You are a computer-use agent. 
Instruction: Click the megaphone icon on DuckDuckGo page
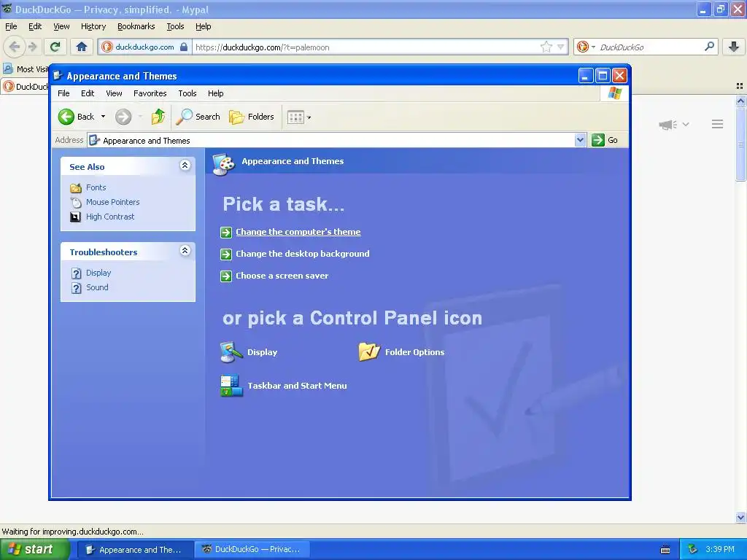668,125
